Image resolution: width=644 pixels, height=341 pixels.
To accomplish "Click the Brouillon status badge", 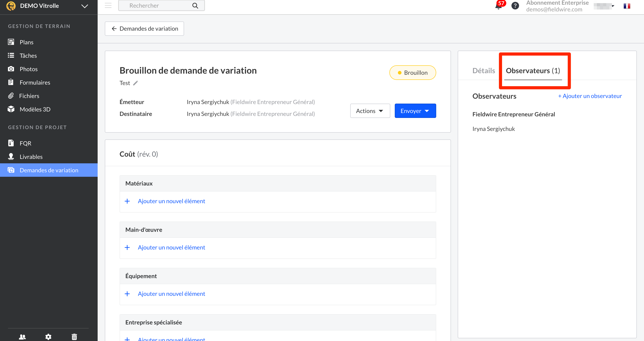I will click(x=412, y=73).
